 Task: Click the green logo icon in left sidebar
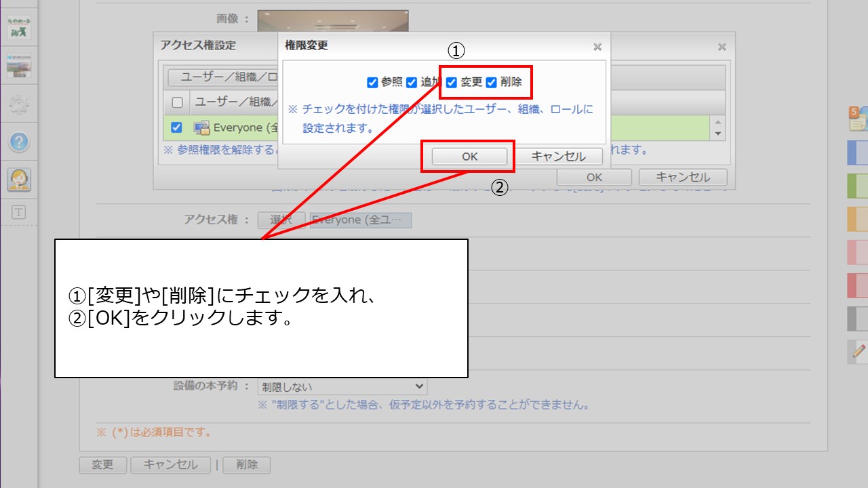coord(19,28)
